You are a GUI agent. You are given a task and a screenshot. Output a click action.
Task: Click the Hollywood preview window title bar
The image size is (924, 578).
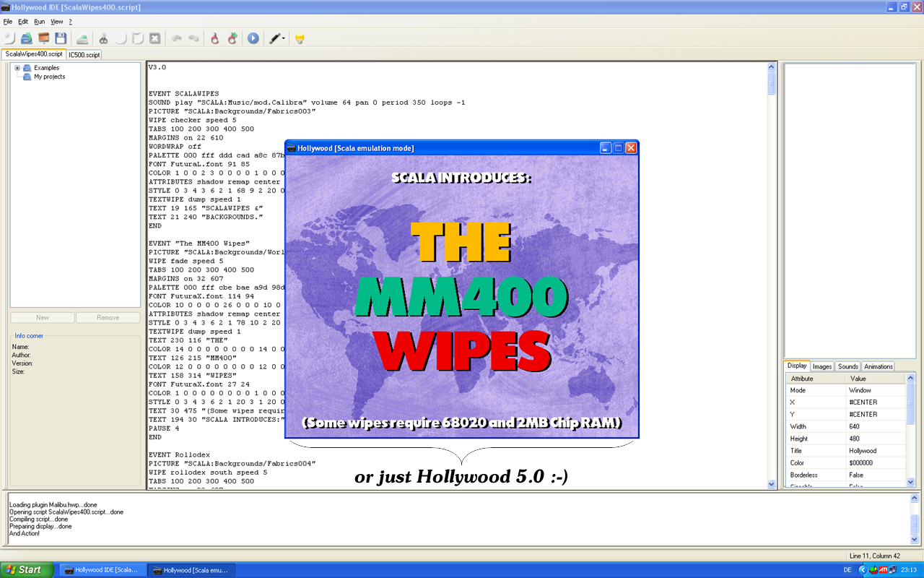(462, 148)
